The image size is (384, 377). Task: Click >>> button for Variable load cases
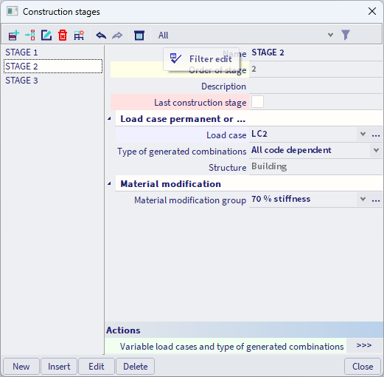coord(364,346)
